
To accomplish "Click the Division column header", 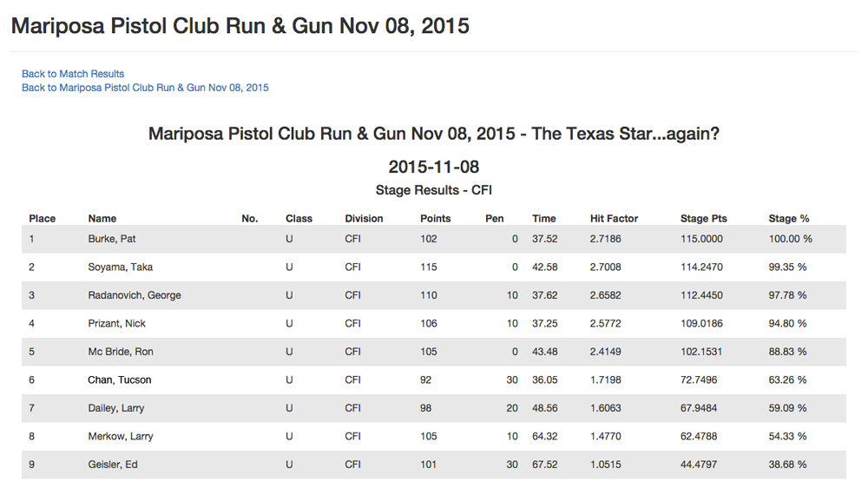I will (364, 219).
